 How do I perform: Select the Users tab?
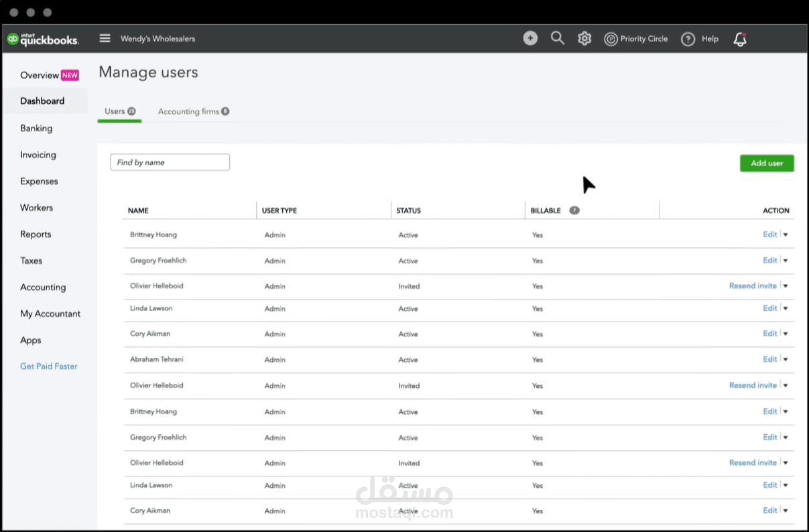tap(119, 111)
